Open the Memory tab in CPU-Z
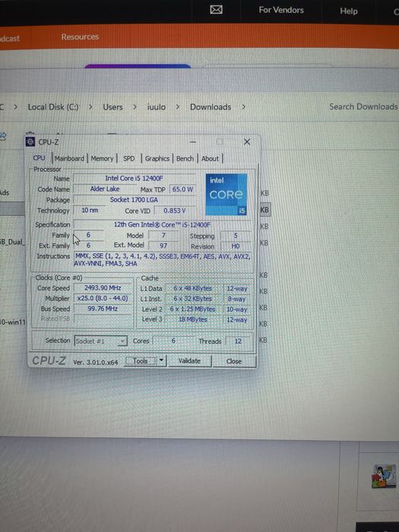399x532 pixels. click(x=102, y=158)
